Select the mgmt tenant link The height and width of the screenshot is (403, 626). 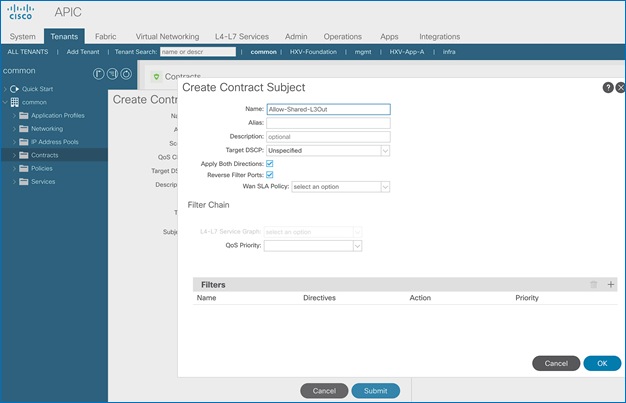point(363,52)
